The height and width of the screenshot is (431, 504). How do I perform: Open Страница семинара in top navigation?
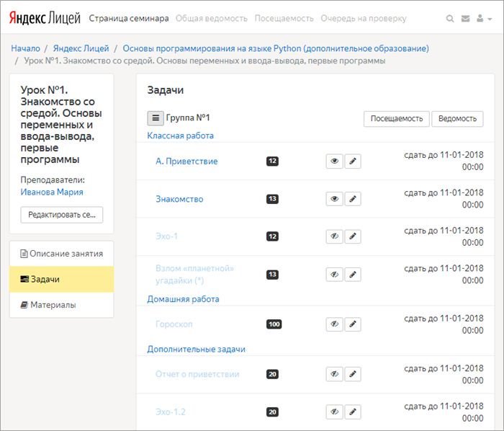point(129,19)
